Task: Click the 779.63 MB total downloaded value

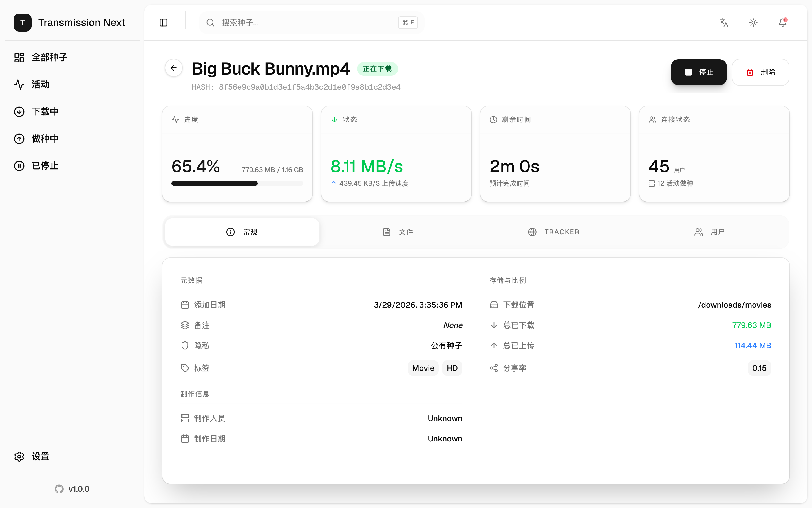Action: tap(752, 325)
